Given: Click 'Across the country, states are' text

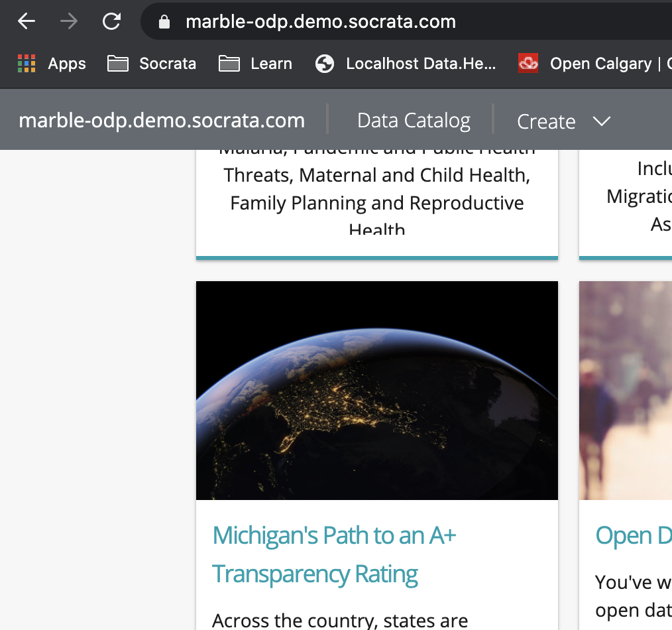Looking at the screenshot, I should click(x=340, y=620).
